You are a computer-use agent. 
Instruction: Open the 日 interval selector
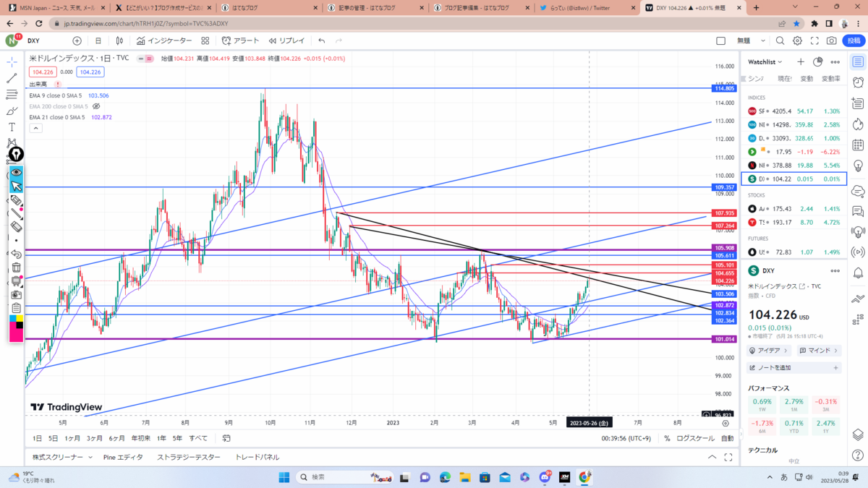click(98, 41)
